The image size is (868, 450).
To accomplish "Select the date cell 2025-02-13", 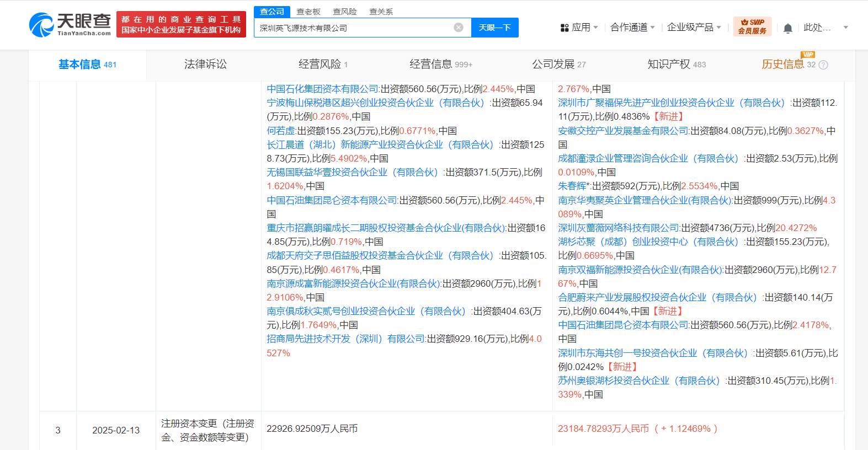I will pyautogui.click(x=116, y=430).
